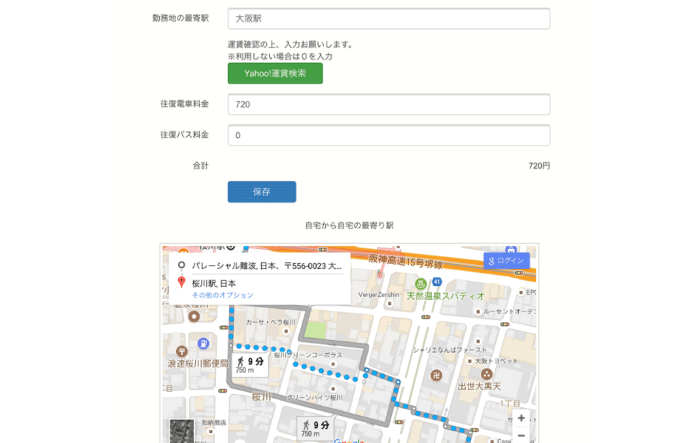The image size is (698, 443).
Task: Zoom out the map with minus icon
Action: [x=521, y=436]
